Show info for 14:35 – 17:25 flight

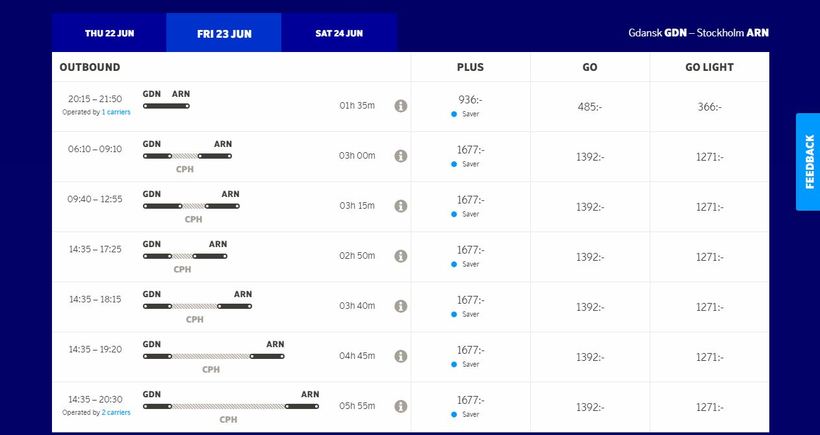pos(400,256)
